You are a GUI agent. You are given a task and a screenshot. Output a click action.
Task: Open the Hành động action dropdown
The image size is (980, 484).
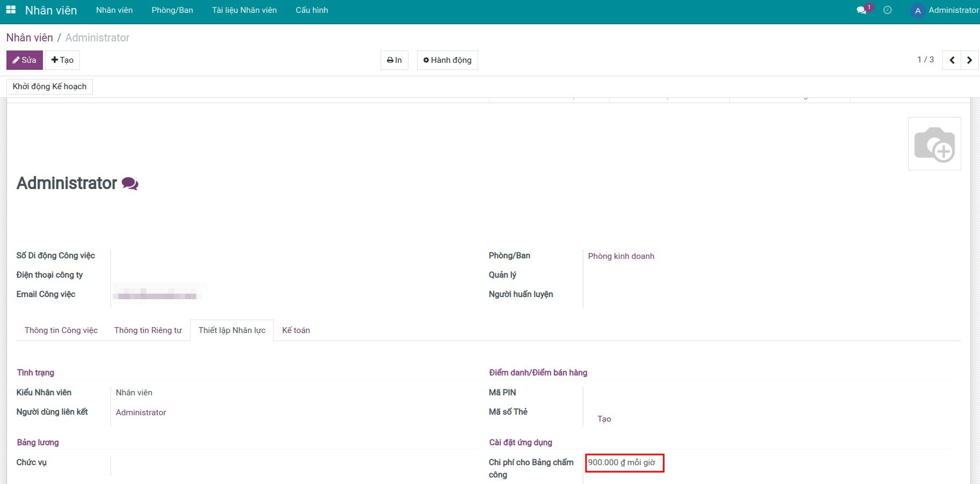click(447, 60)
